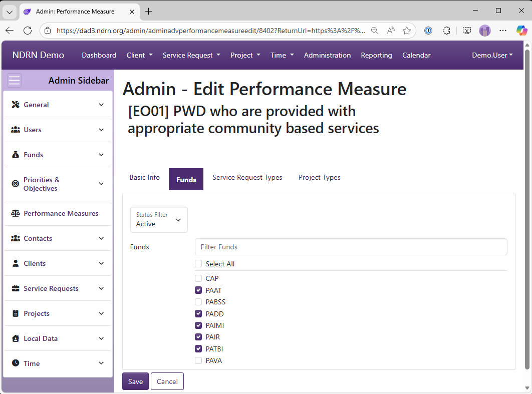Check the PAVA fund checkbox
Viewport: 532px width, 394px height.
[x=198, y=360]
